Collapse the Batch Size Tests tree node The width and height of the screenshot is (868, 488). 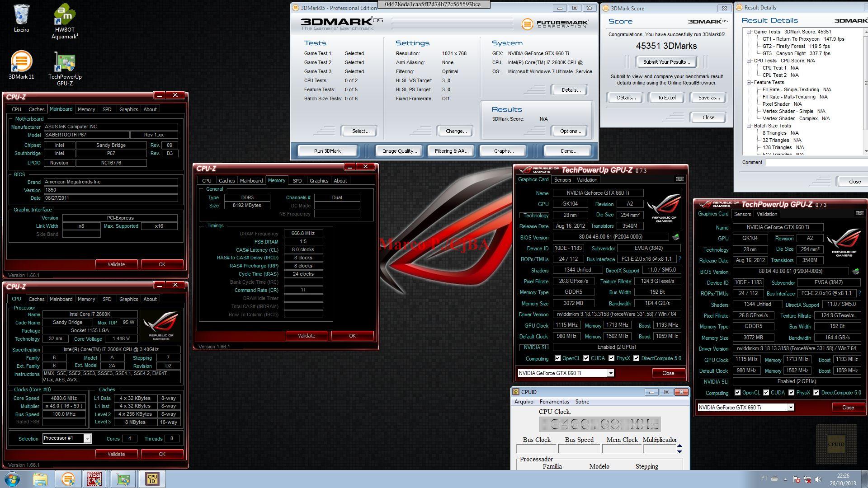(x=749, y=126)
